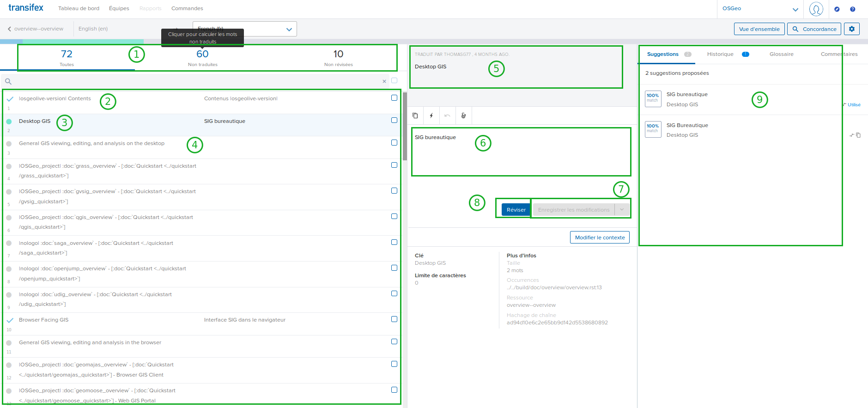Open the user profile avatar icon
The width and height of the screenshot is (868, 408).
(816, 9)
